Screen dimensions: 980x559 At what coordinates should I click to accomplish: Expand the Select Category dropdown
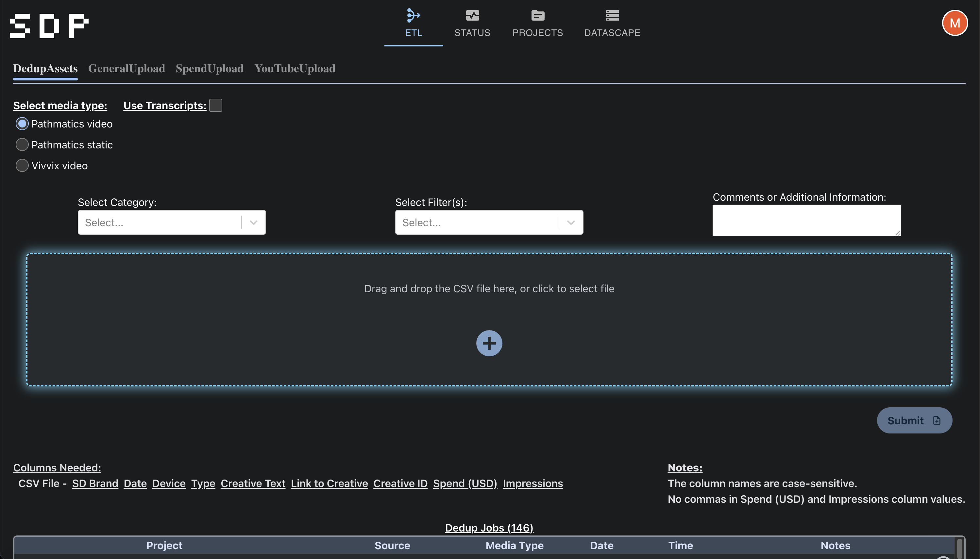point(253,222)
